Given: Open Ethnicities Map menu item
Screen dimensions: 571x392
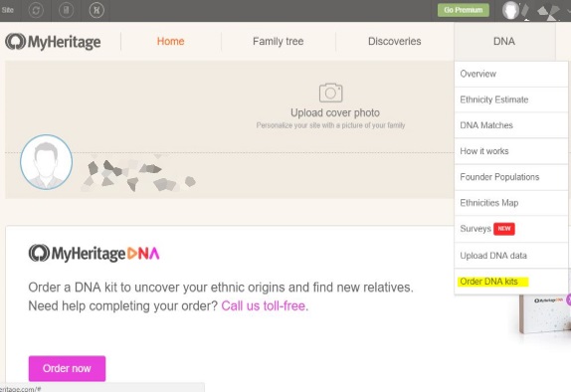Looking at the screenshot, I should pos(511,203).
